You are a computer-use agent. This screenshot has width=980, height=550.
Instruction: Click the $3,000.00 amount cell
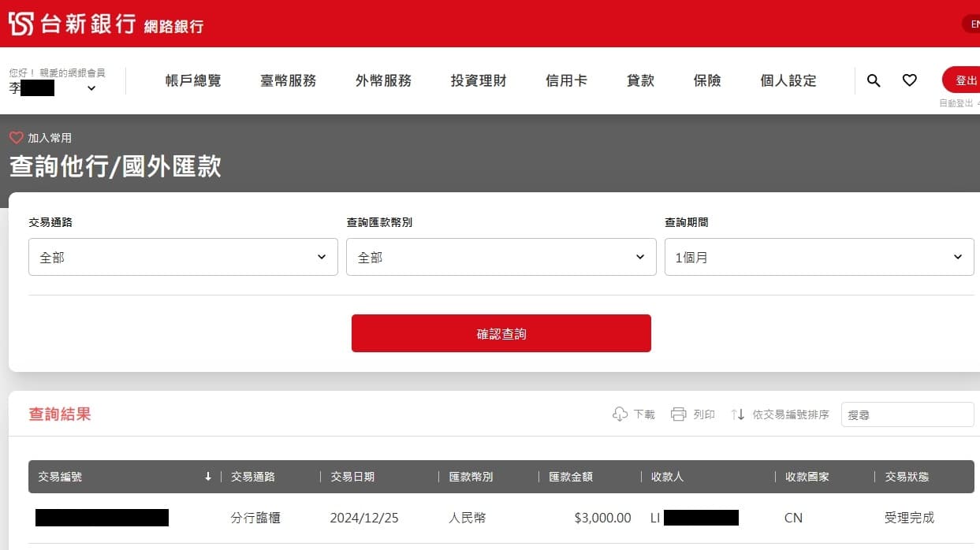(603, 518)
